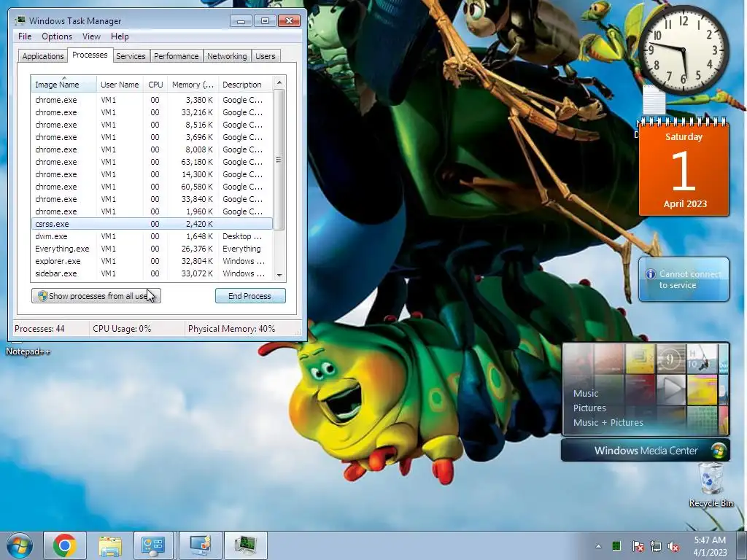Select the sidebar.exe process row

tap(152, 273)
